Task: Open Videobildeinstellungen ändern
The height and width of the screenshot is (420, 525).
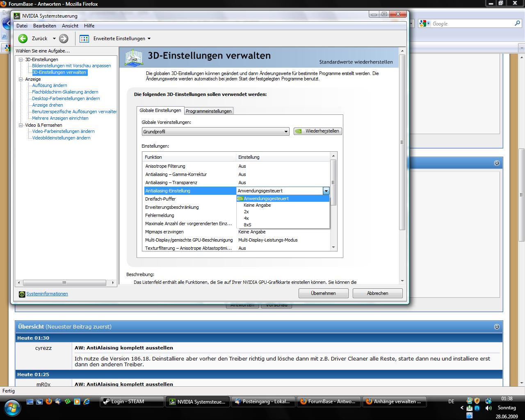Action: pos(61,138)
